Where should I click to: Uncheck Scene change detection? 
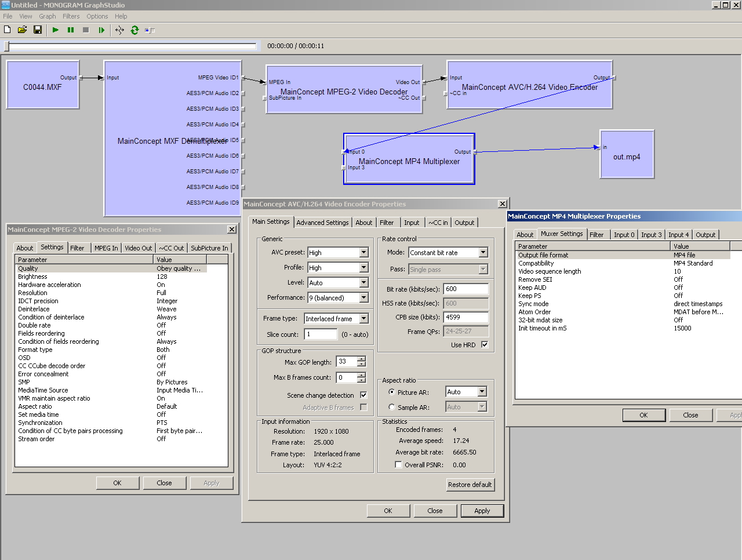pos(363,395)
